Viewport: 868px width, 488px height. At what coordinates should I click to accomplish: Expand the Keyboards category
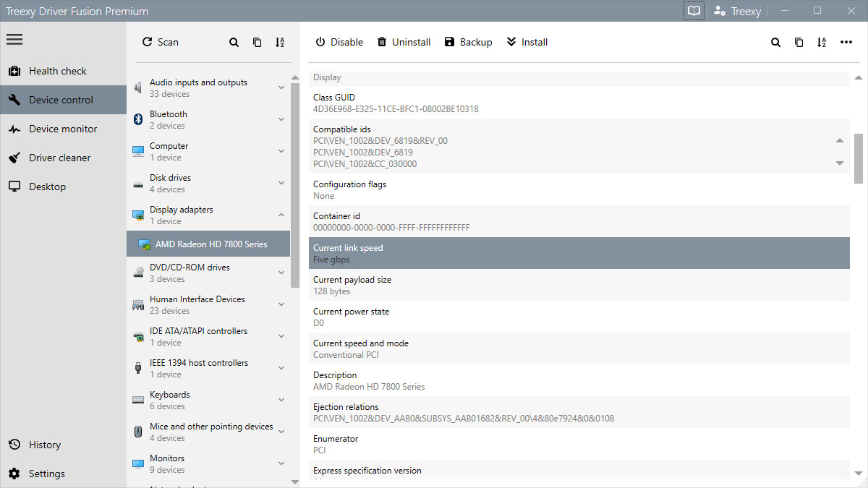click(281, 399)
